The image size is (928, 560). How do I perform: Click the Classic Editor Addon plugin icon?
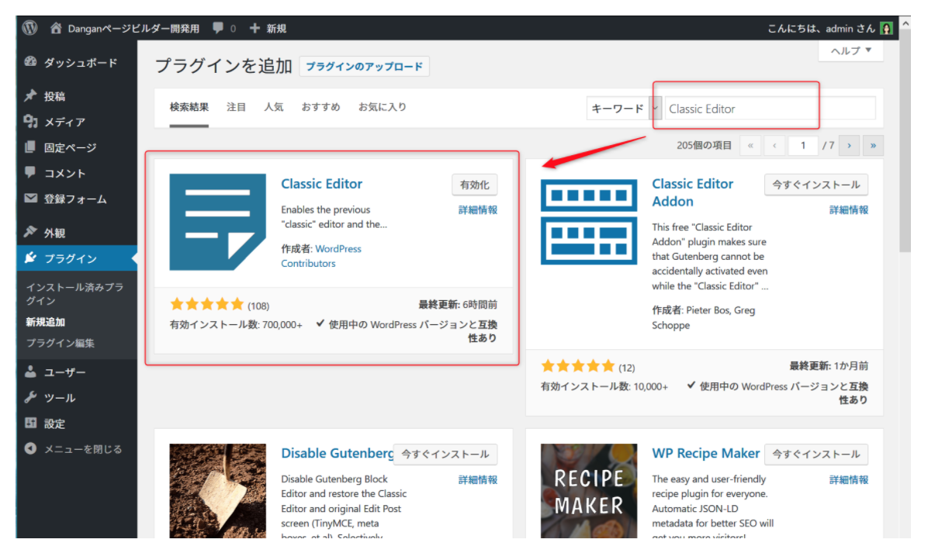588,222
